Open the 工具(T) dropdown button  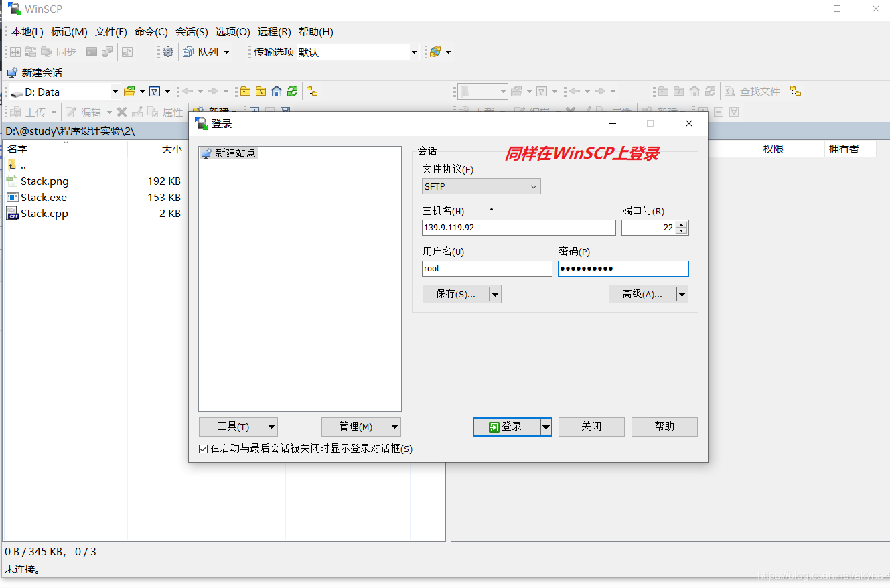(x=238, y=427)
